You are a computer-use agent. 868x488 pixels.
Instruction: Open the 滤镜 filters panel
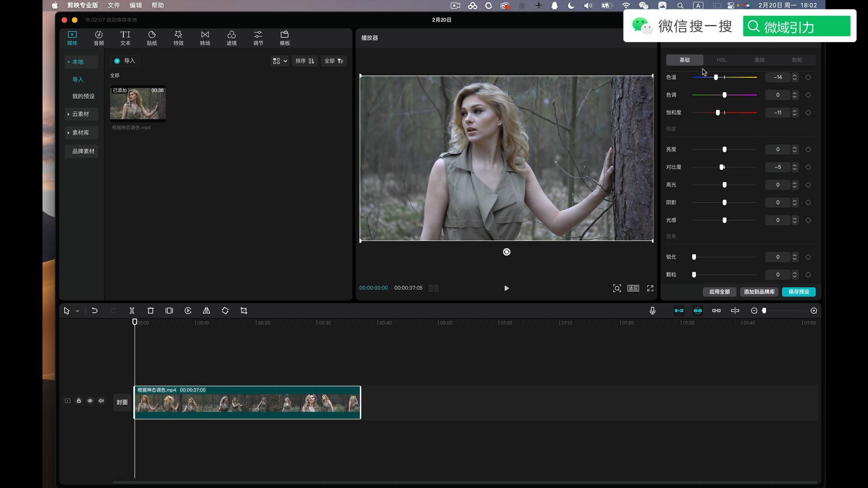(x=231, y=38)
